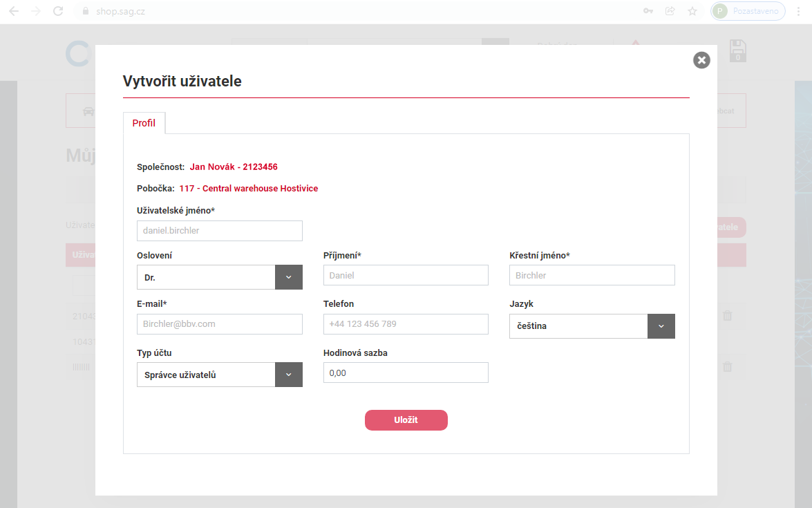Click the Křestní jméno text field

592,275
